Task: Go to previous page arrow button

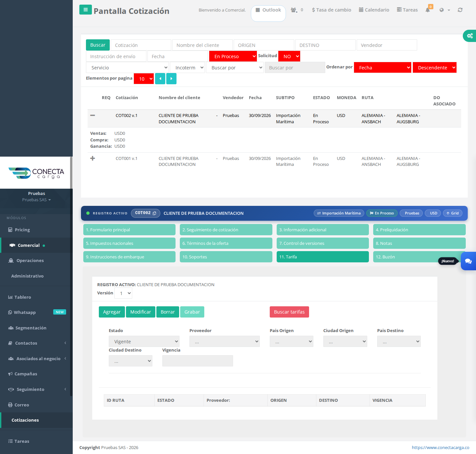Action: pyautogui.click(x=160, y=79)
